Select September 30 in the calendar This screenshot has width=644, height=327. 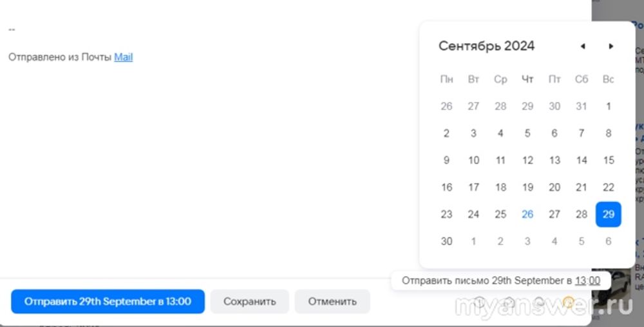pyautogui.click(x=446, y=241)
